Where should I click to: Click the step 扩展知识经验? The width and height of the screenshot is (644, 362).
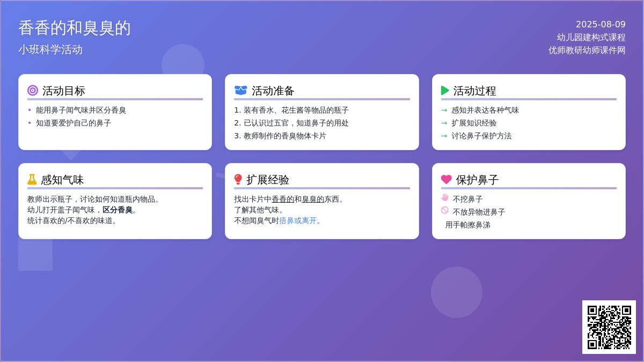click(474, 123)
